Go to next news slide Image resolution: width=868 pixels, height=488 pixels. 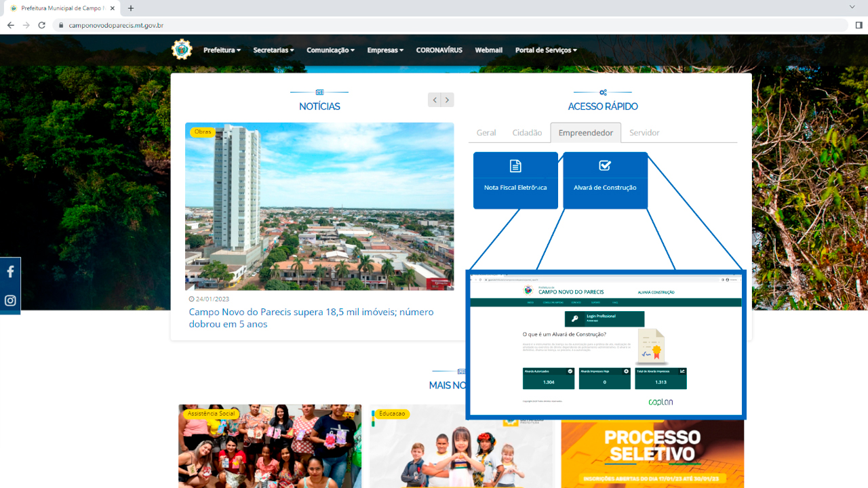tap(447, 100)
